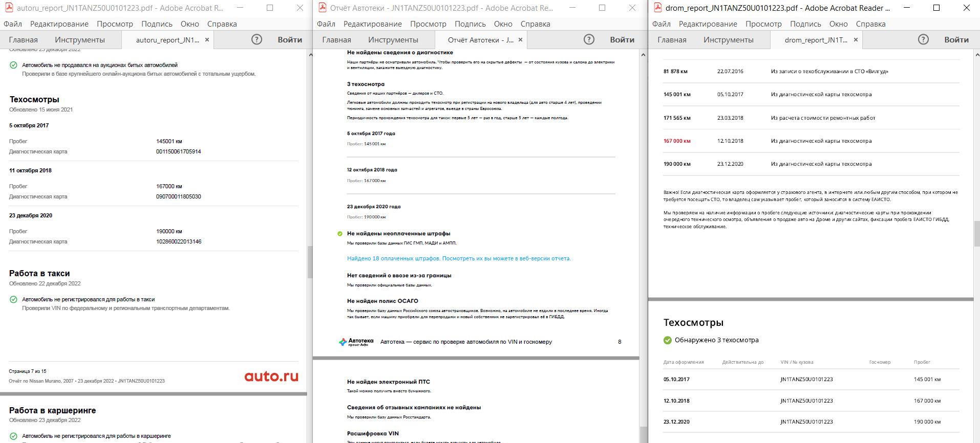Open Редактирование menu in the drom_report window
The height and width of the screenshot is (443, 980).
pyautogui.click(x=708, y=24)
